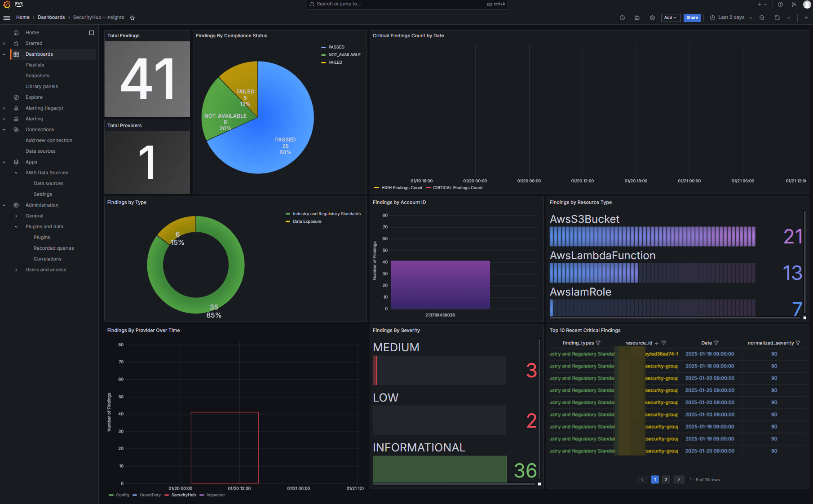Open the hamburger navigation menu

(x=7, y=18)
